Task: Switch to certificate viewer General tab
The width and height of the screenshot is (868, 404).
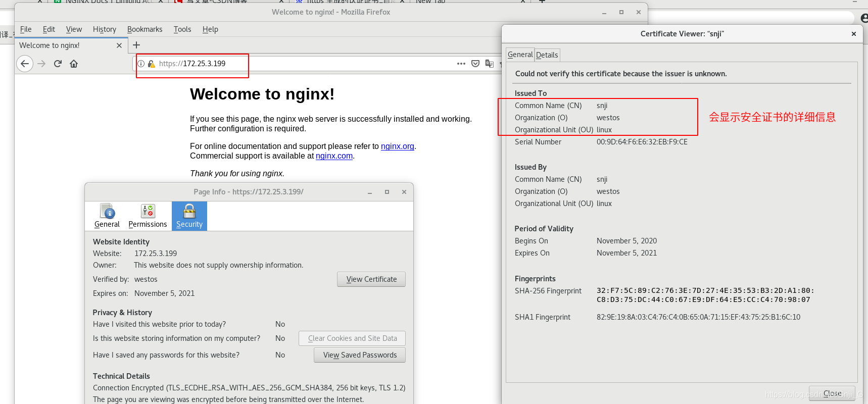Action: click(520, 55)
